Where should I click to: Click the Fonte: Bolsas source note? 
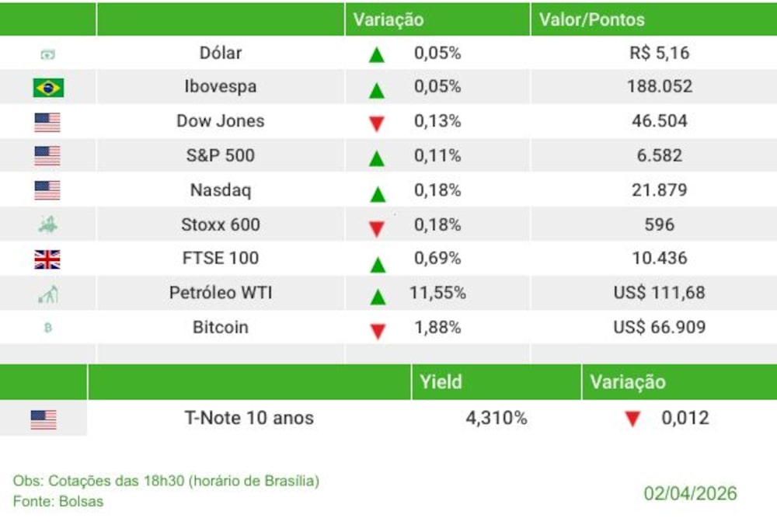click(x=58, y=501)
